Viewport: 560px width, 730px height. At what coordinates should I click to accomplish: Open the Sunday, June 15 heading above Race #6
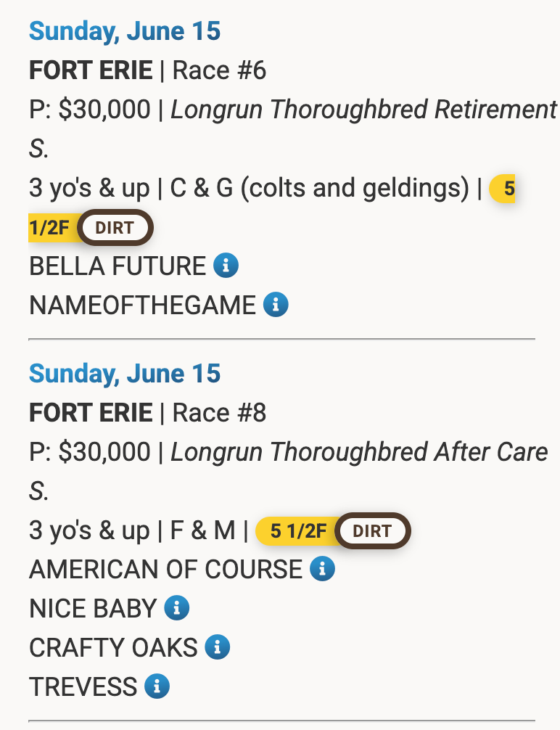coord(125,31)
